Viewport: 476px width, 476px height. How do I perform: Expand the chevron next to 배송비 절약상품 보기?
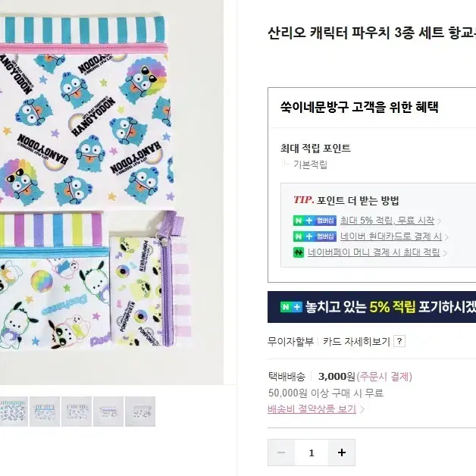point(362,409)
